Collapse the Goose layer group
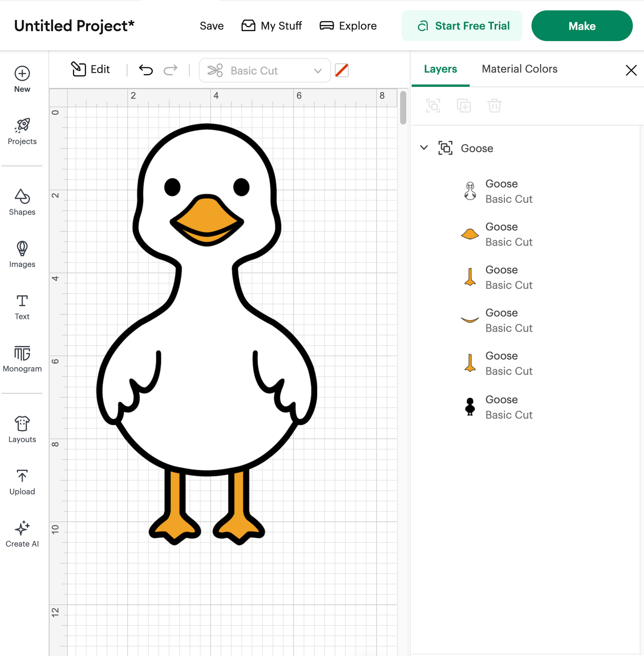 click(423, 148)
